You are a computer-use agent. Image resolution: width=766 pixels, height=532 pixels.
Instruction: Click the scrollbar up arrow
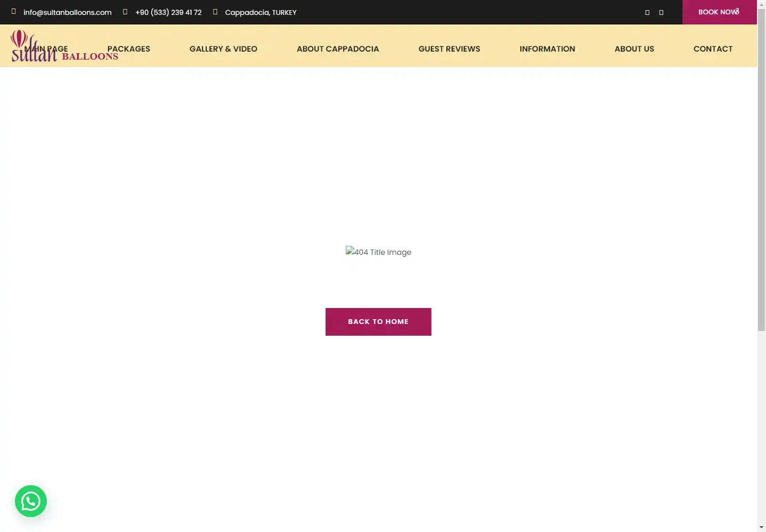(x=762, y=4)
